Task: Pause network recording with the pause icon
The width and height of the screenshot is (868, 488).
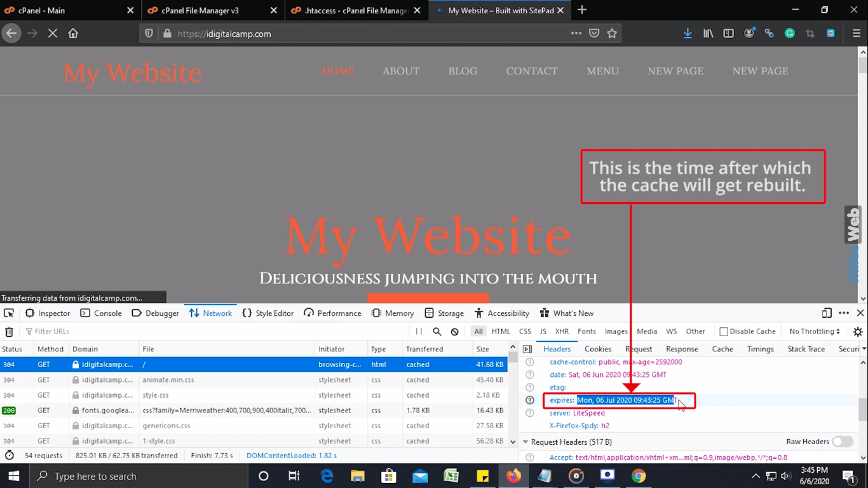Action: (419, 332)
